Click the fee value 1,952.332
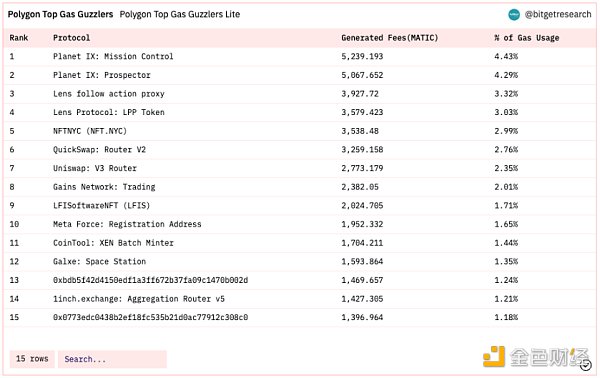Viewport: 600px width, 378px height. (x=362, y=224)
